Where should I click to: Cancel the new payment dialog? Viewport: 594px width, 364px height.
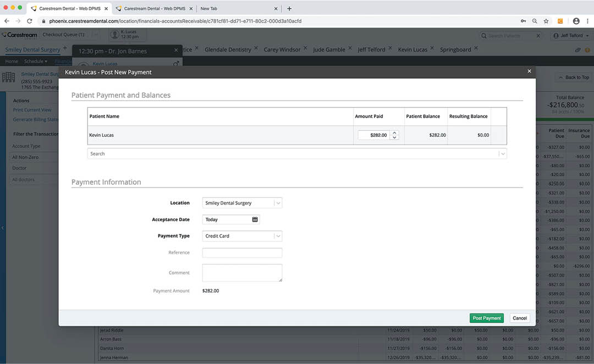point(519,318)
